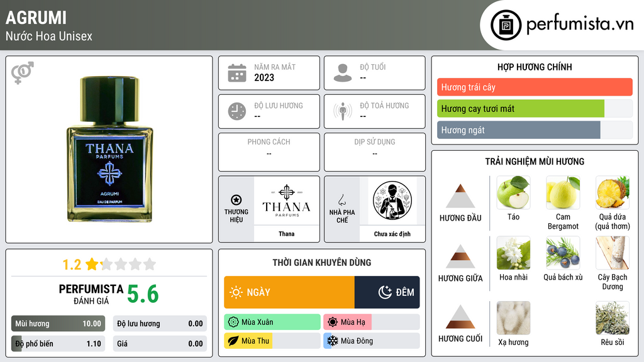Click the sun icon in the Ngày bar

236,292
